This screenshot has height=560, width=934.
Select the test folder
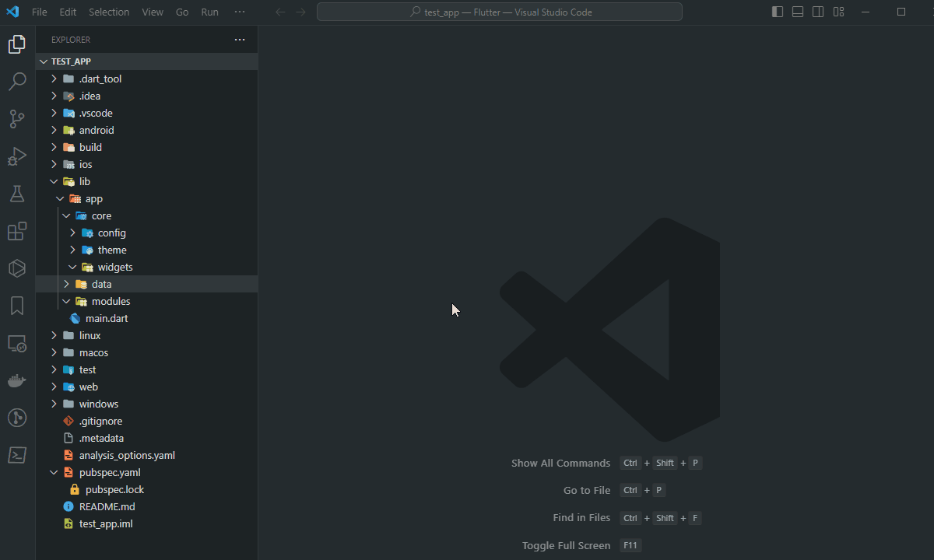coord(146,369)
